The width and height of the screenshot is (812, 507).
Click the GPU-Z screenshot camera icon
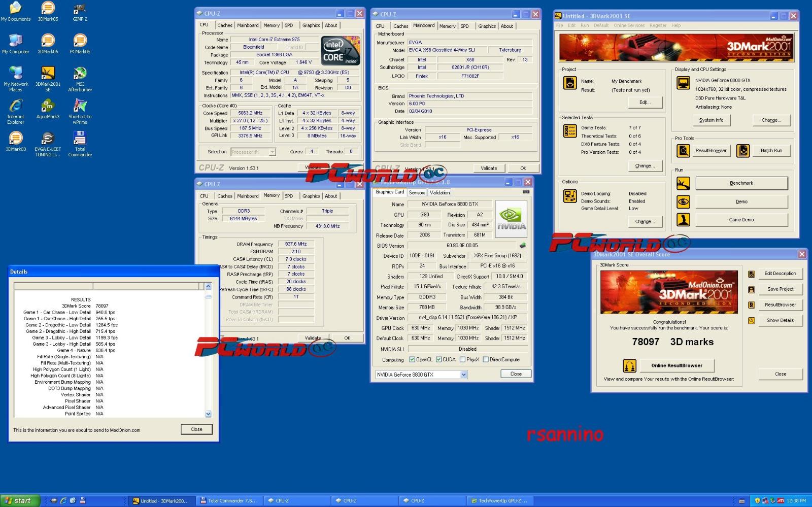pos(526,192)
